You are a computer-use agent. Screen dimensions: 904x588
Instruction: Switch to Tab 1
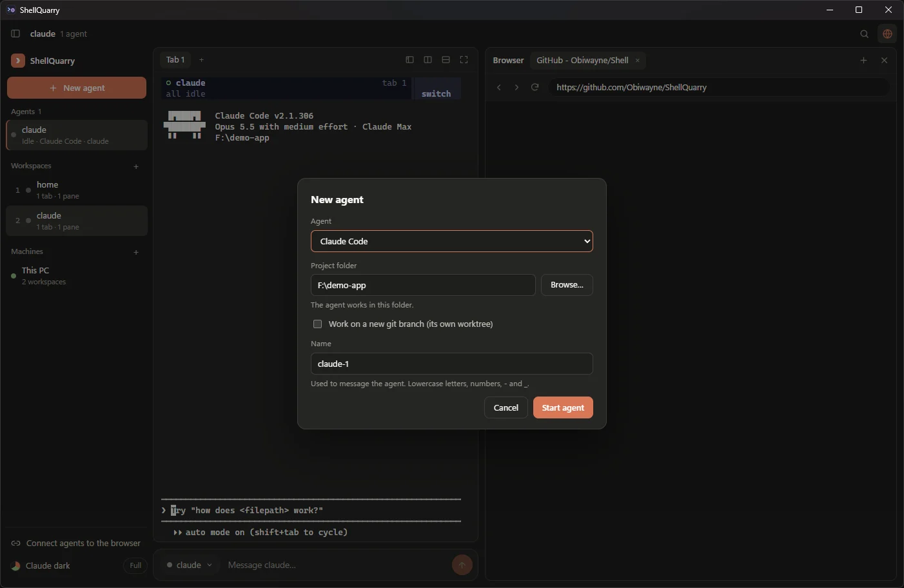point(175,60)
